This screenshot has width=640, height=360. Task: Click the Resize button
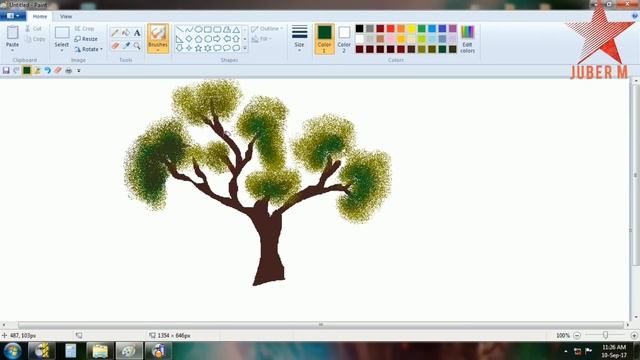[x=86, y=39]
